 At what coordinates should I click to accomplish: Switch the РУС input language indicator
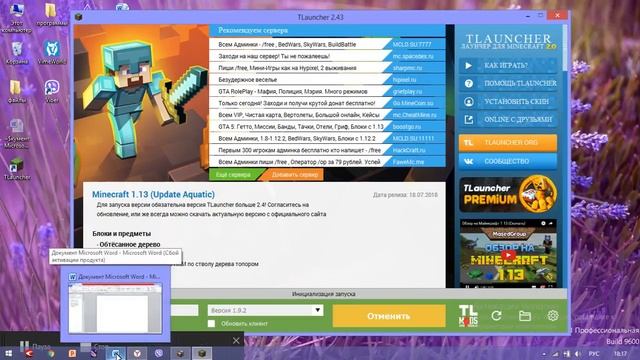pos(594,354)
